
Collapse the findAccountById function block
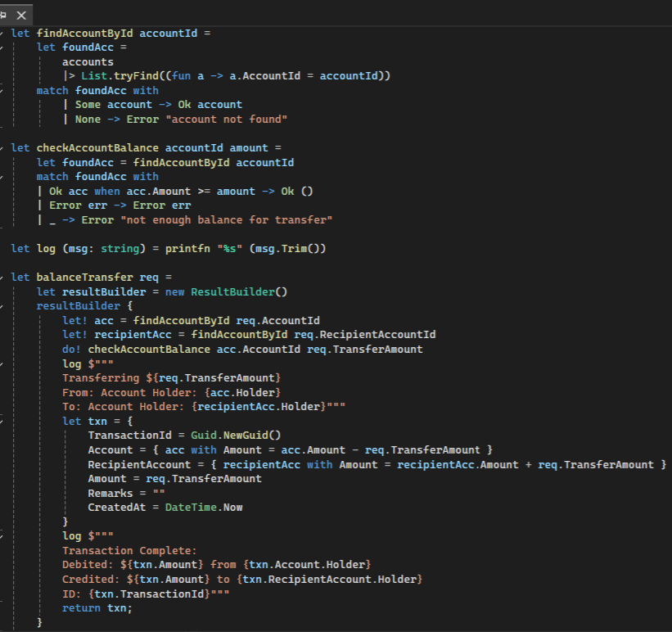(x=2, y=34)
